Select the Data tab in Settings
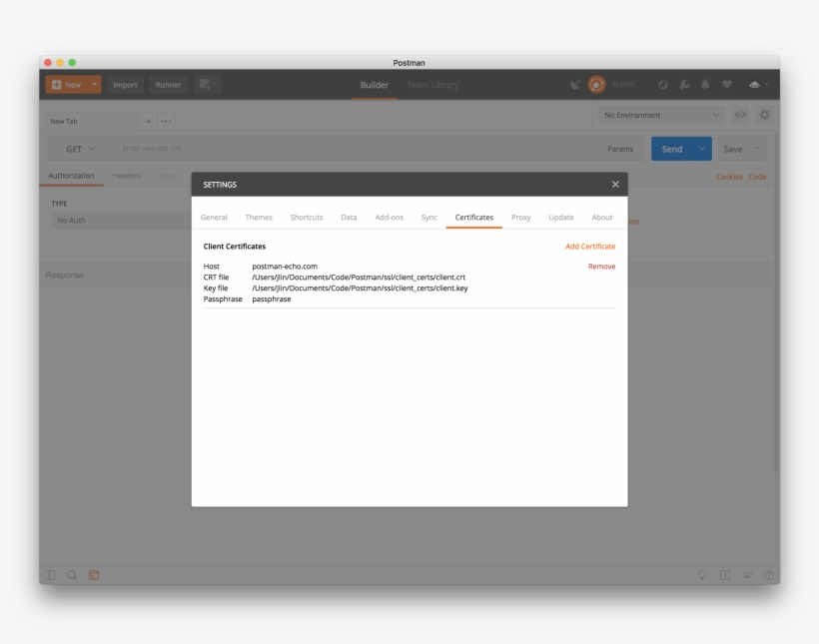Screen dimensions: 819x644 (349, 218)
